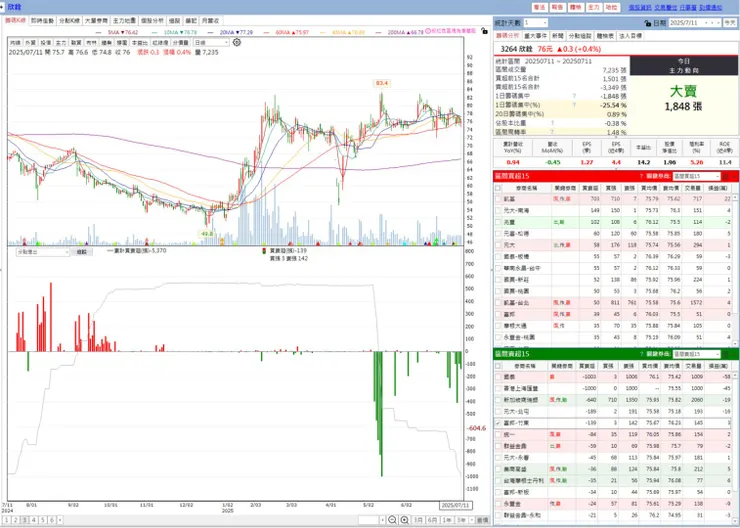
Task: Check the box for 國泰 in sell list
Action: [x=498, y=377]
